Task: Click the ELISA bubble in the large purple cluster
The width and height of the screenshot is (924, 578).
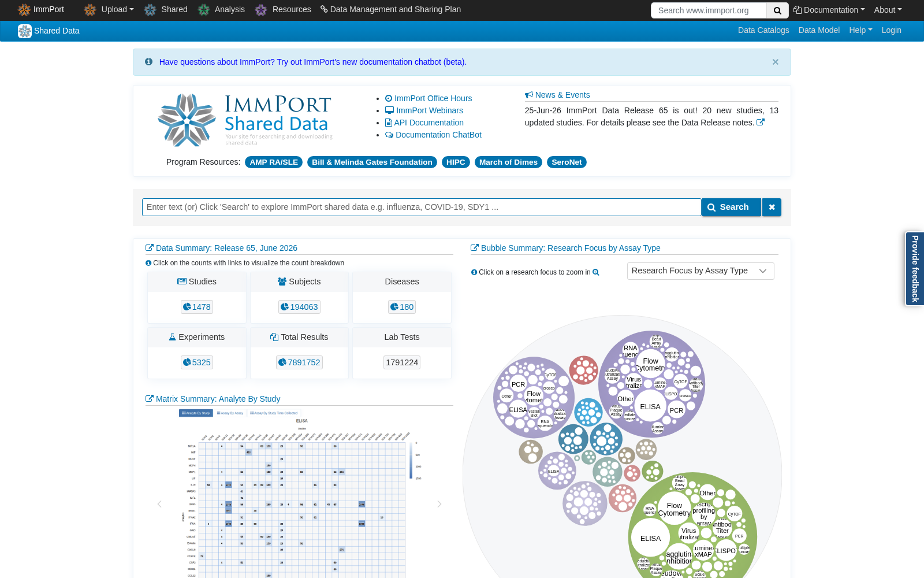Action: 650,407
